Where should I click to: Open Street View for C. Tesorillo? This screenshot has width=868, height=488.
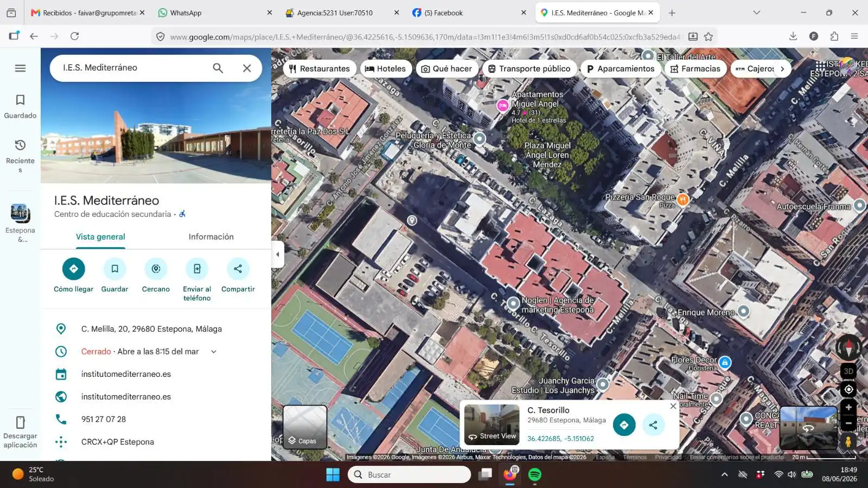(x=492, y=425)
